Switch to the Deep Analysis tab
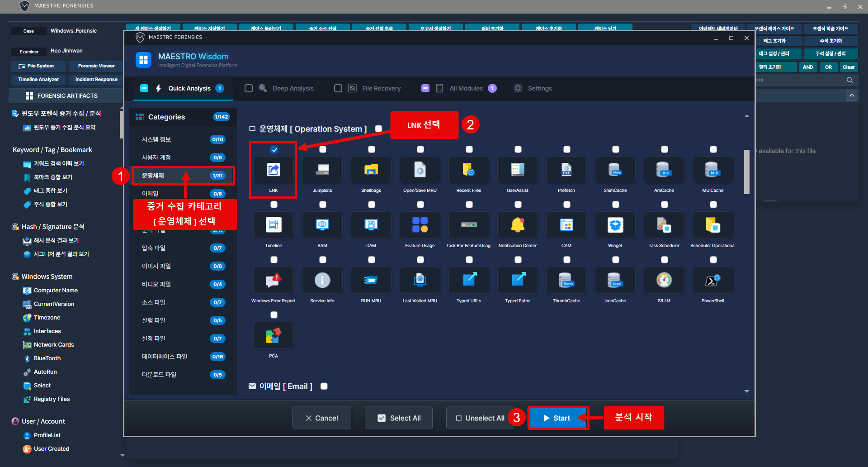Image resolution: width=868 pixels, height=467 pixels. (x=293, y=88)
